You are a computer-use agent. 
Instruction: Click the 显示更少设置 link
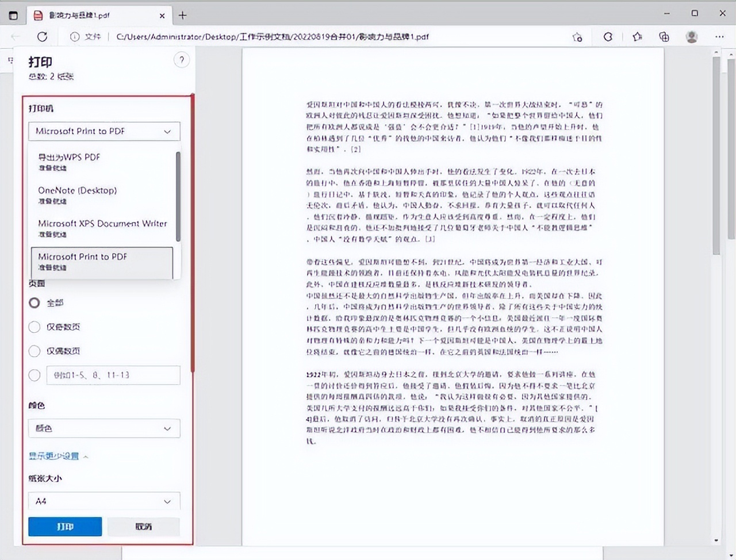pos(55,456)
